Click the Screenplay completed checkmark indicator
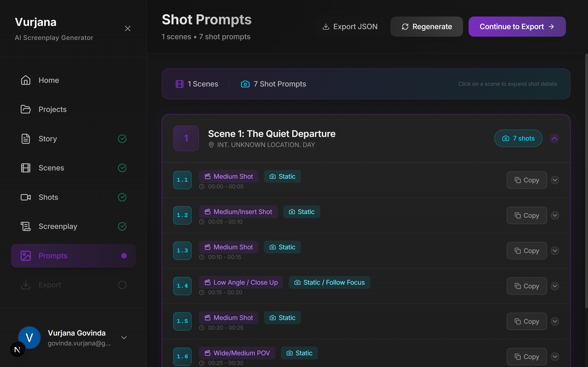This screenshot has height=367, width=588. (x=122, y=226)
